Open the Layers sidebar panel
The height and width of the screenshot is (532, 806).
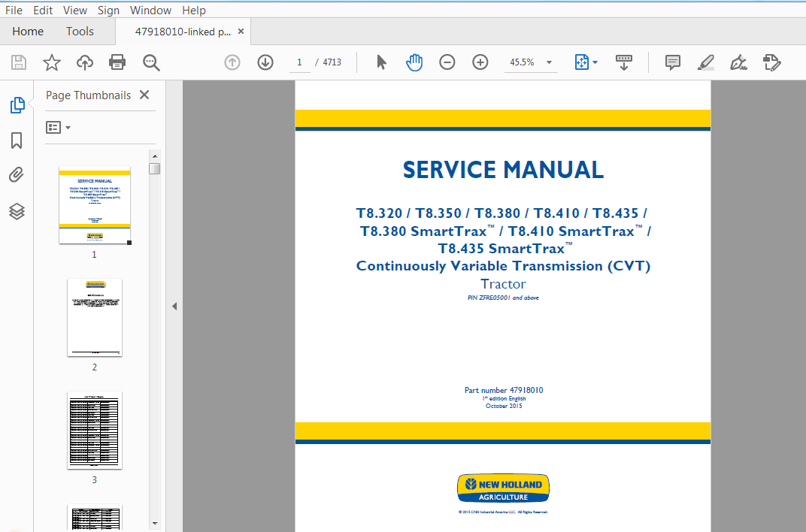coord(17,211)
